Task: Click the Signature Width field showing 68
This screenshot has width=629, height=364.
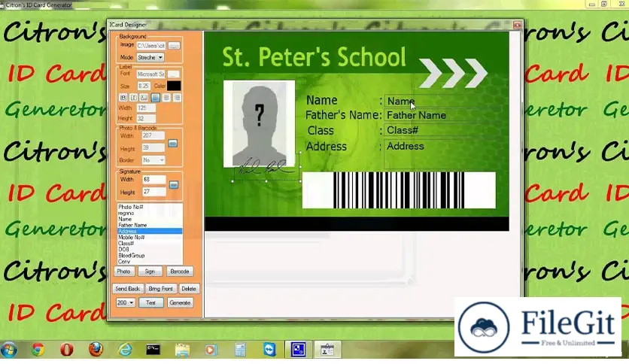Action: (154, 180)
